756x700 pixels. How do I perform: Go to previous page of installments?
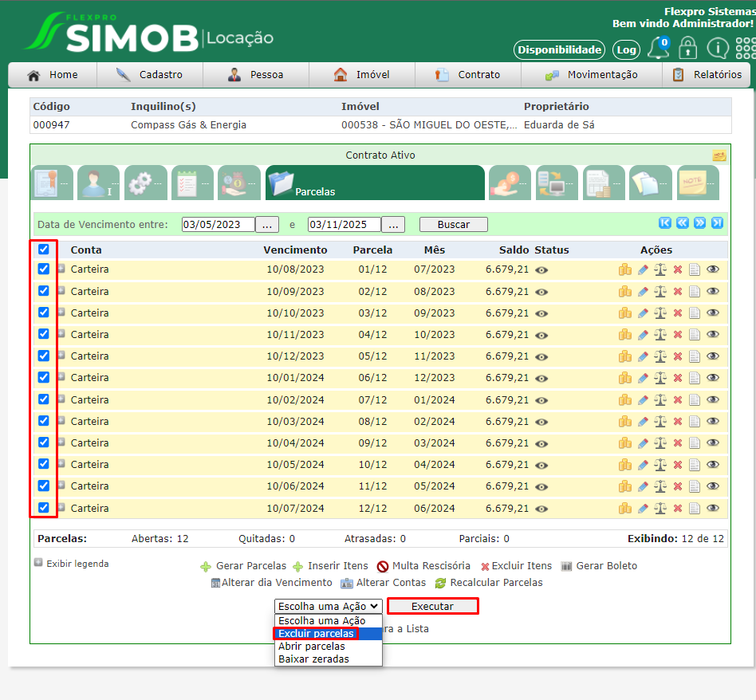[x=682, y=222]
